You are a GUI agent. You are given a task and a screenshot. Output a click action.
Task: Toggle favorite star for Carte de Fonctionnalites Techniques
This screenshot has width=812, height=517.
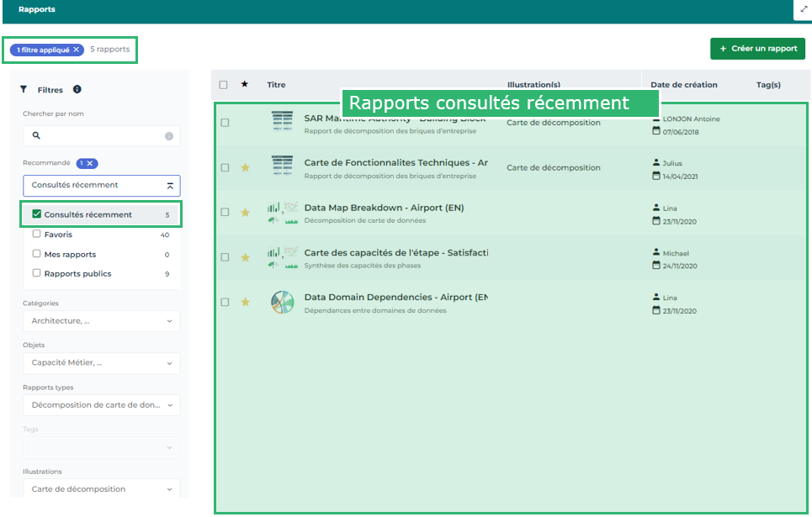click(246, 167)
